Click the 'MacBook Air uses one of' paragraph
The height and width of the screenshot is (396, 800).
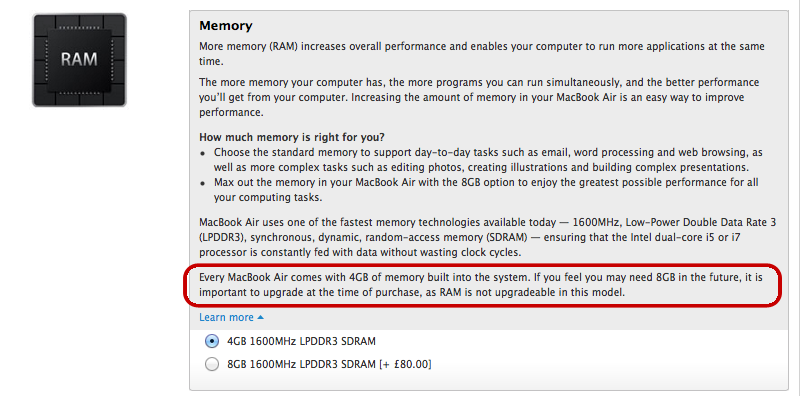[481, 237]
